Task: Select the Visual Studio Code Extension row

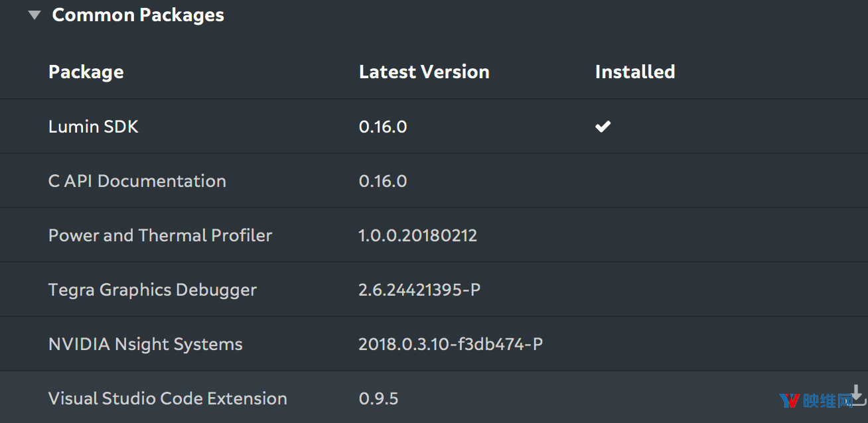Action: (168, 398)
